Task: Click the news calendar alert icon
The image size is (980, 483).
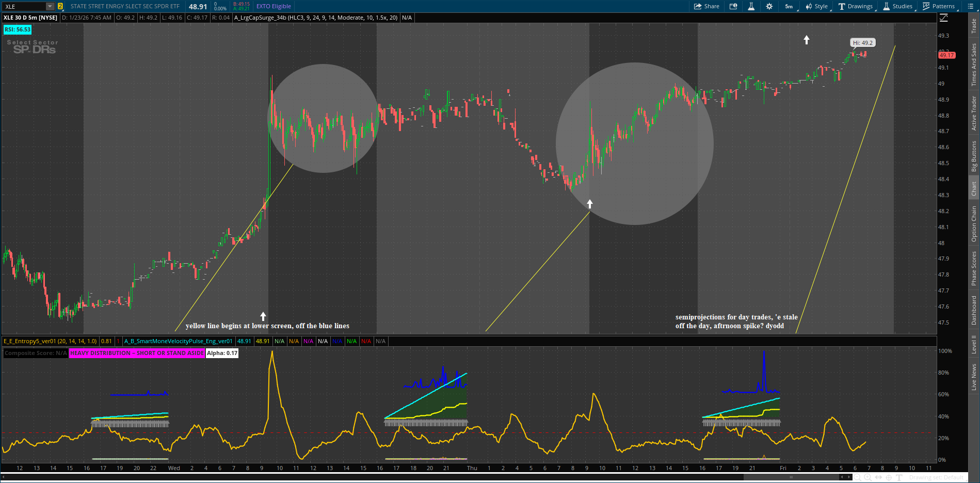Action: [733, 6]
